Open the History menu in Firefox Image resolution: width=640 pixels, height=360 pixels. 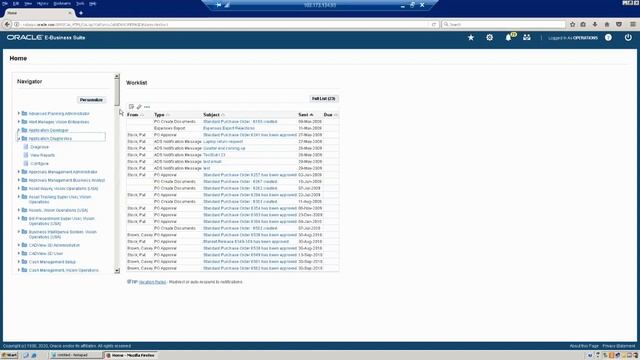42,3
